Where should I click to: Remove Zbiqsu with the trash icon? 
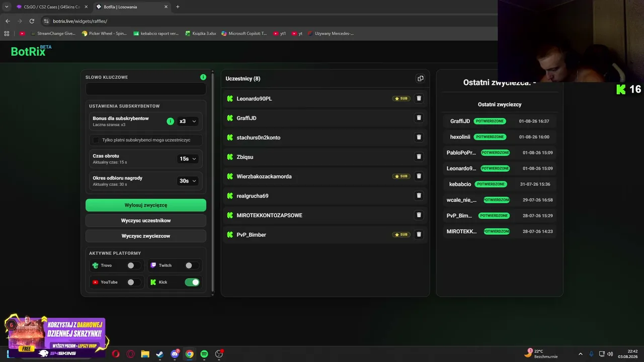point(419,157)
